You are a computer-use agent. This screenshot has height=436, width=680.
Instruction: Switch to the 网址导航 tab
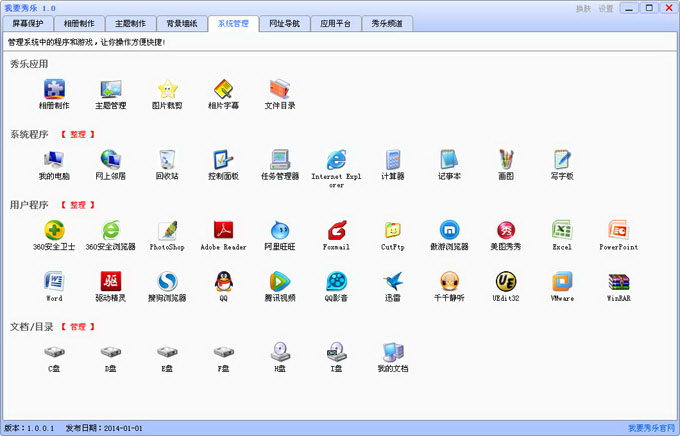tap(284, 24)
